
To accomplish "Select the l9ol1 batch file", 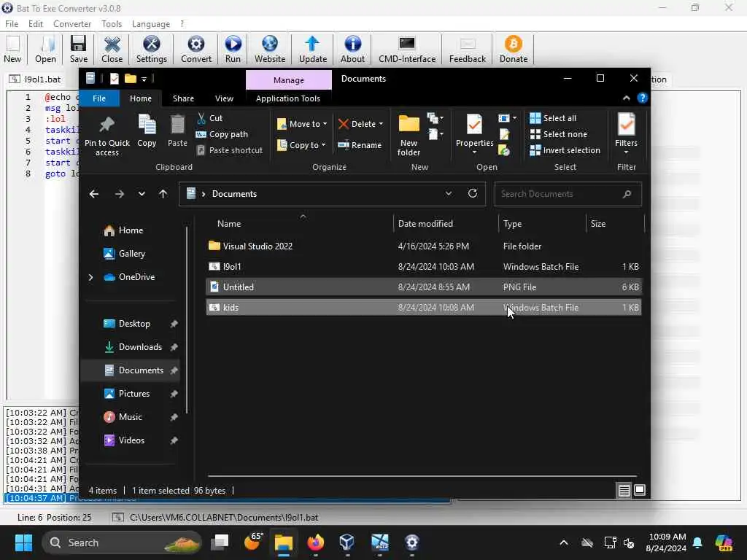I will pos(424,267).
